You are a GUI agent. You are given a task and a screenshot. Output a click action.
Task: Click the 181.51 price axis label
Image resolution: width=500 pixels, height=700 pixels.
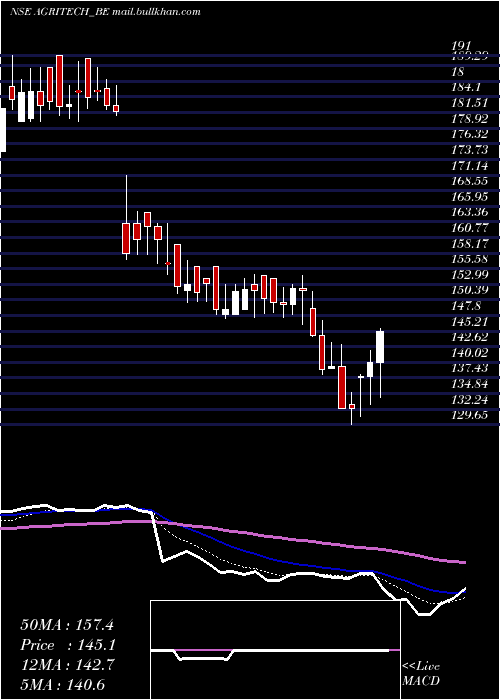tap(470, 103)
